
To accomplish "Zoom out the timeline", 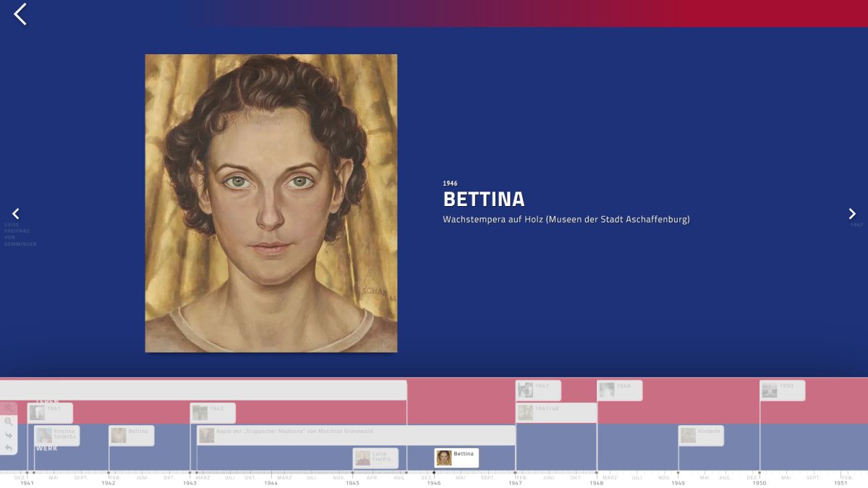I will tap(9, 421).
